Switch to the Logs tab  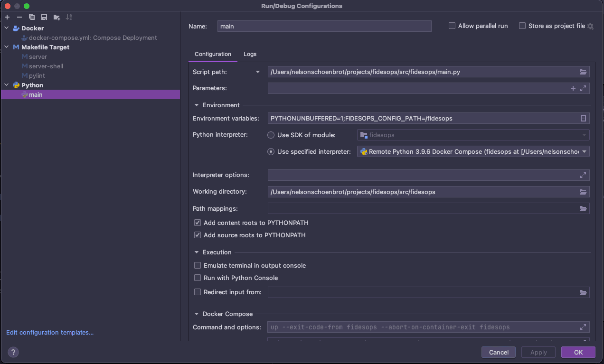(x=250, y=54)
